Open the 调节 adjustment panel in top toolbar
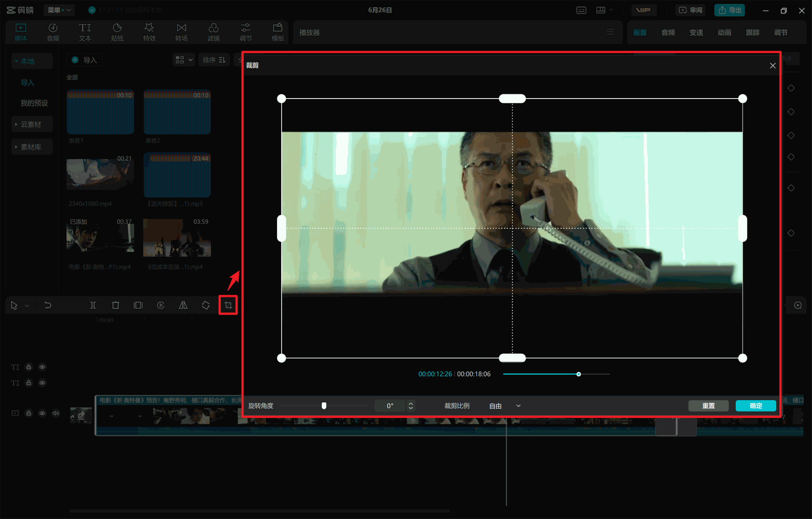Image resolution: width=812 pixels, height=519 pixels. click(x=246, y=32)
